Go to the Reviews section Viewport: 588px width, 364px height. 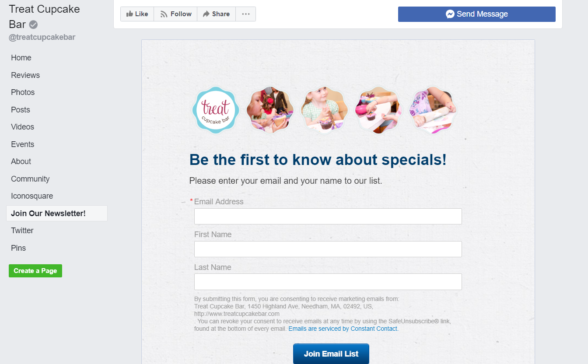[25, 75]
